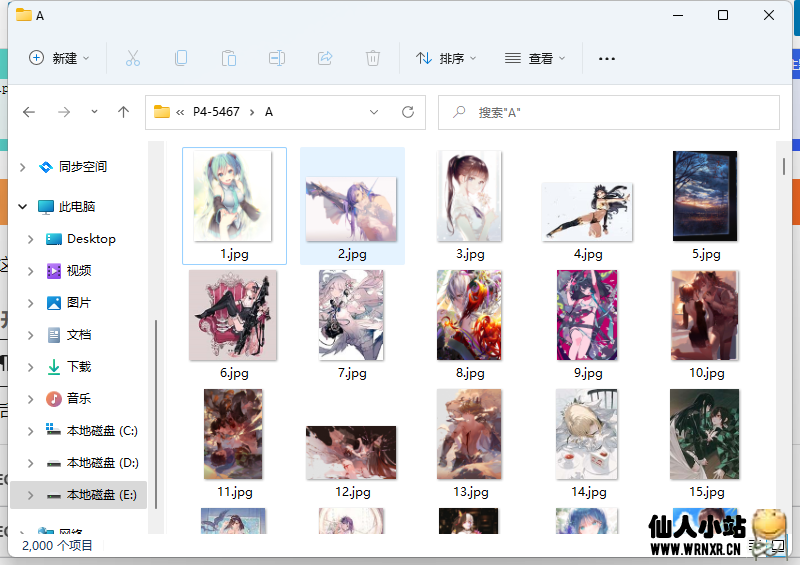Click file name 7.jpg

point(352,373)
